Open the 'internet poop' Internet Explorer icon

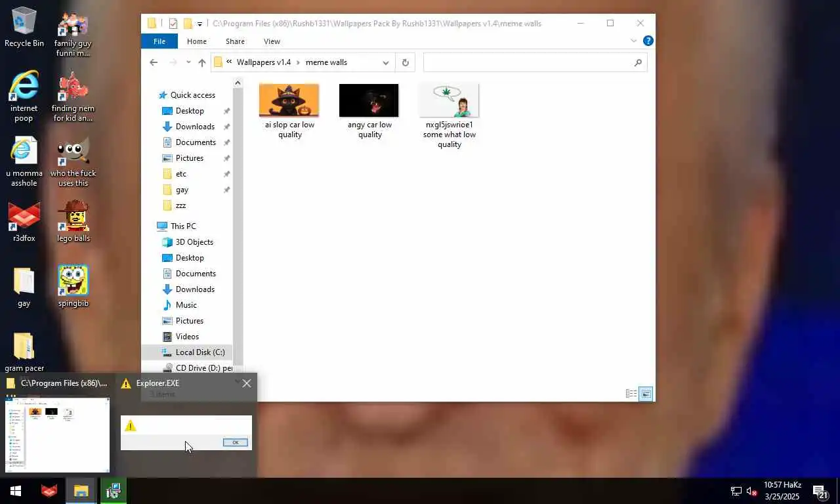pos(24,96)
